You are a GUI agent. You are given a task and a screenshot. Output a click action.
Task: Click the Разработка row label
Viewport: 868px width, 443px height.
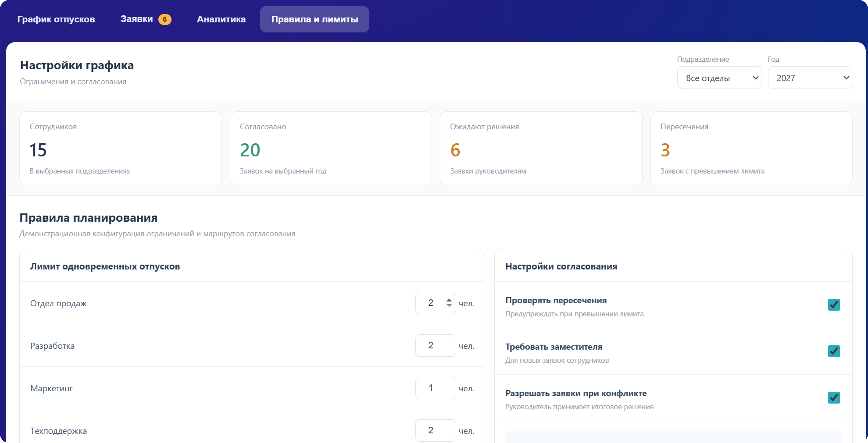pos(52,346)
